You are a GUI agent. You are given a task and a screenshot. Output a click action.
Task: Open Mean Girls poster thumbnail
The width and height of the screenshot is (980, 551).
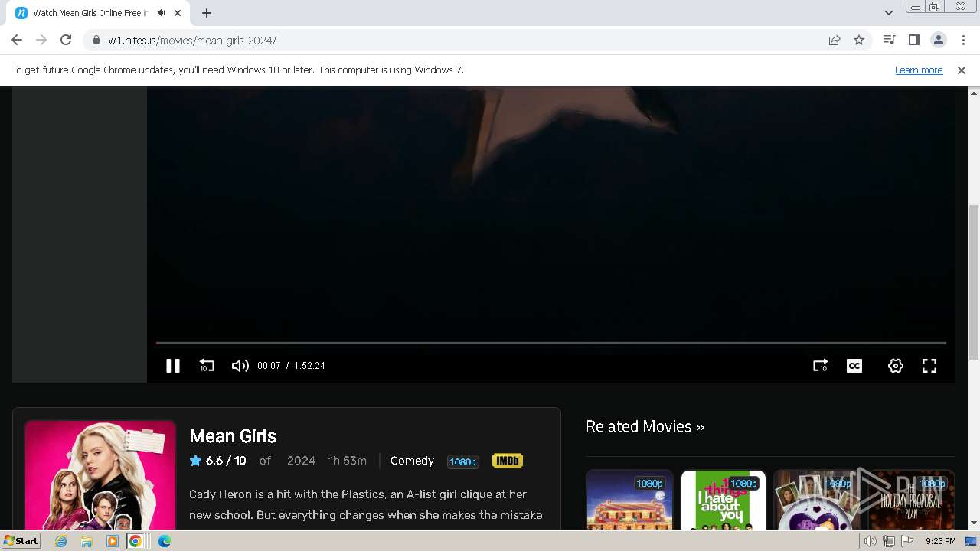click(x=100, y=475)
